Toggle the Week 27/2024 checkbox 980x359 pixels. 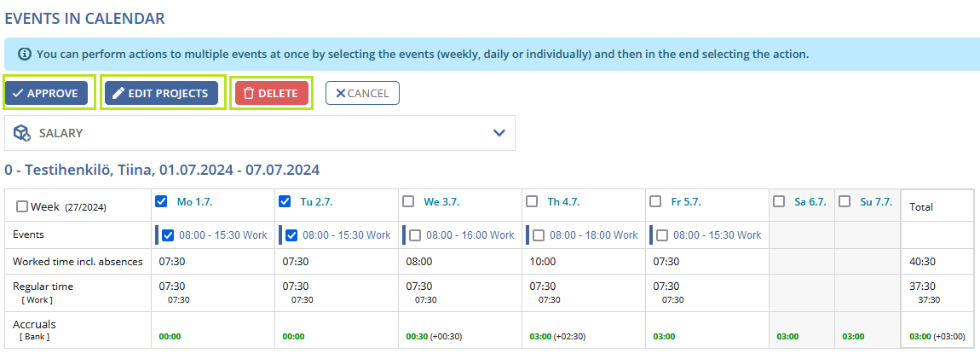pos(22,206)
